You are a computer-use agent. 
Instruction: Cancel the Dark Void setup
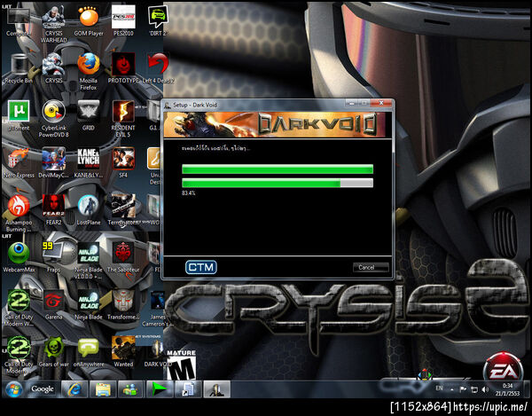point(371,267)
